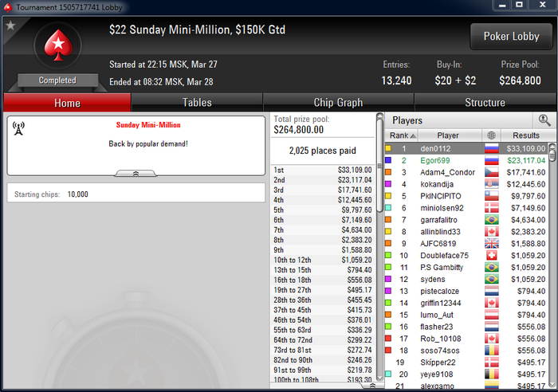Open player search magnifier icon

click(544, 120)
